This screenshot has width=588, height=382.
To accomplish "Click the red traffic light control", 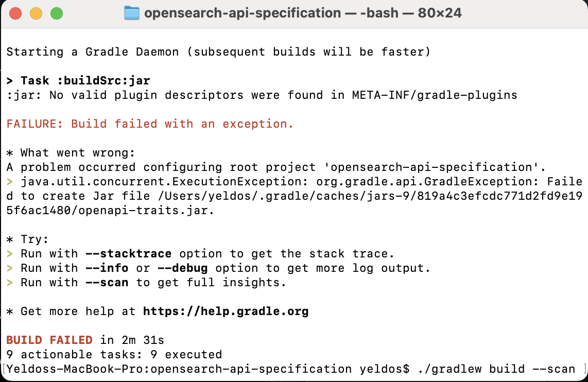I will point(15,13).
